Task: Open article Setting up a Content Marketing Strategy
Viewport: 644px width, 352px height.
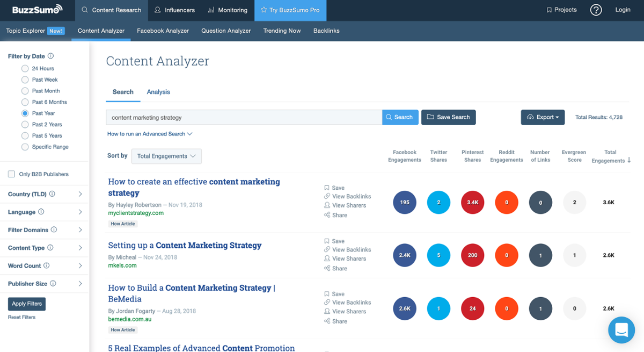Action: click(x=185, y=246)
